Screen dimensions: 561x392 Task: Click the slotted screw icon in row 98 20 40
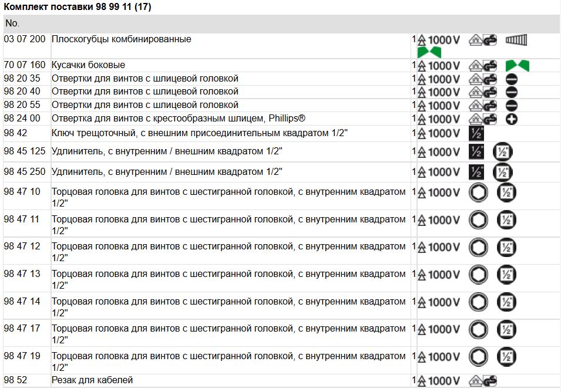point(511,92)
